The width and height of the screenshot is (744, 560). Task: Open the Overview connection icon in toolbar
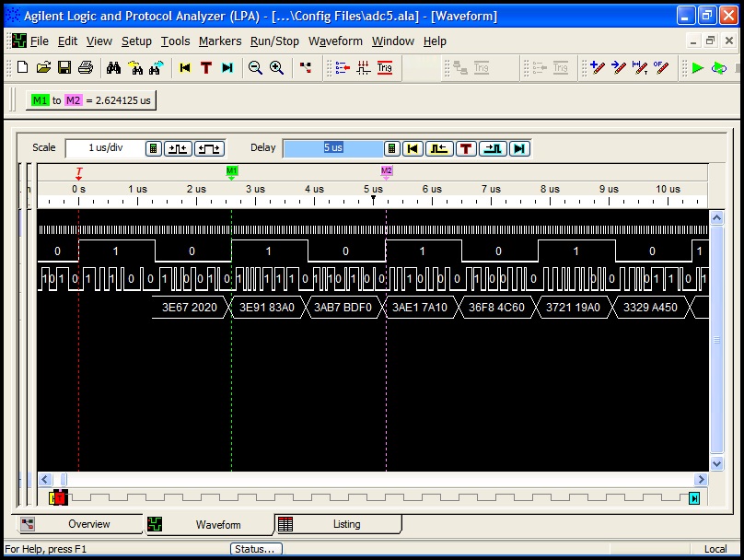click(x=306, y=67)
